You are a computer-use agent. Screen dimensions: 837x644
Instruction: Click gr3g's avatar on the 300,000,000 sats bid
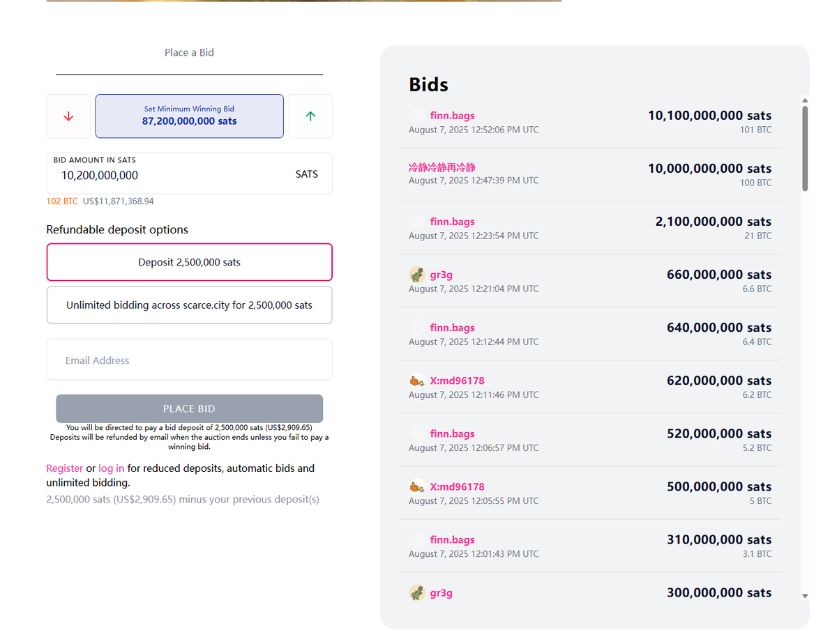(417, 592)
